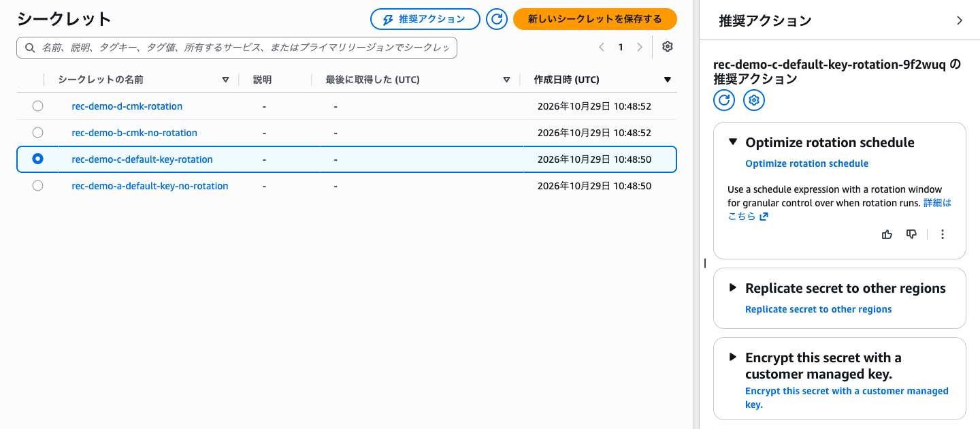This screenshot has width=980, height=429.
Task: Click Optimize rotation schedule blue link
Action: click(x=807, y=163)
